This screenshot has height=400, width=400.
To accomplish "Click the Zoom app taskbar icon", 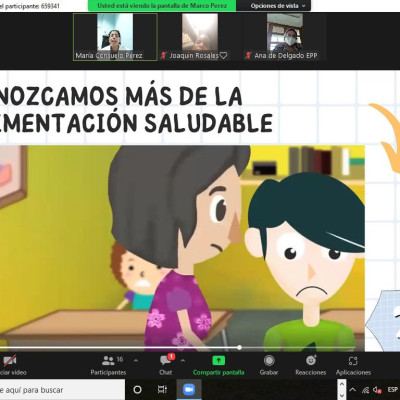I will tap(189, 389).
